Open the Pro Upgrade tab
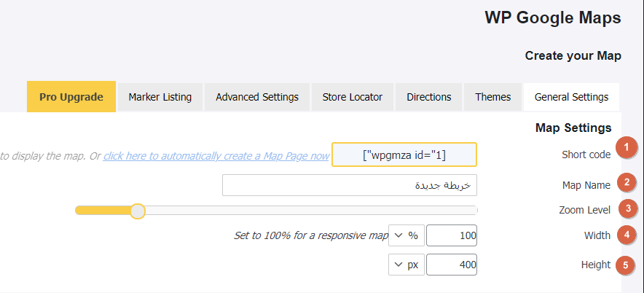The width and height of the screenshot is (644, 293). (71, 97)
